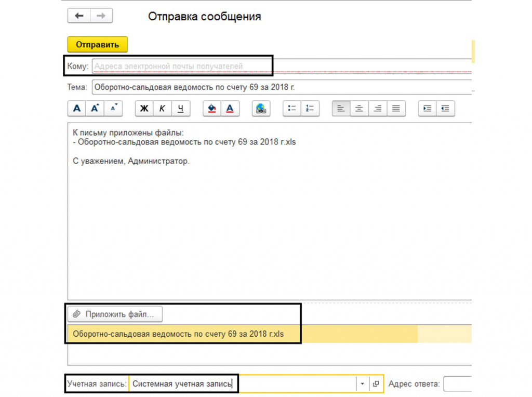532x397 pixels.
Task: Focus the Кому recipients address field
Action: pyautogui.click(x=282, y=66)
